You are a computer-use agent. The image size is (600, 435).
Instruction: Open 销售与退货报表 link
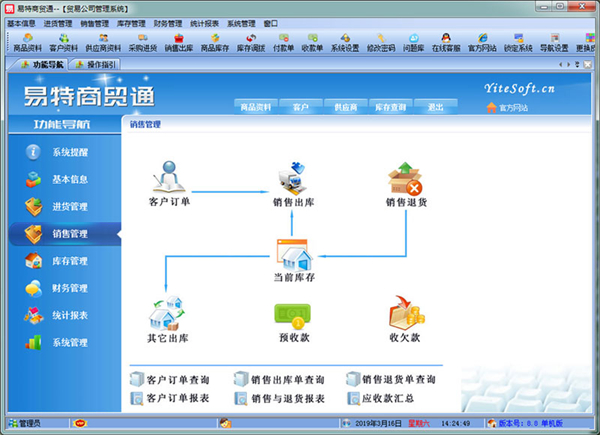pos(279,398)
